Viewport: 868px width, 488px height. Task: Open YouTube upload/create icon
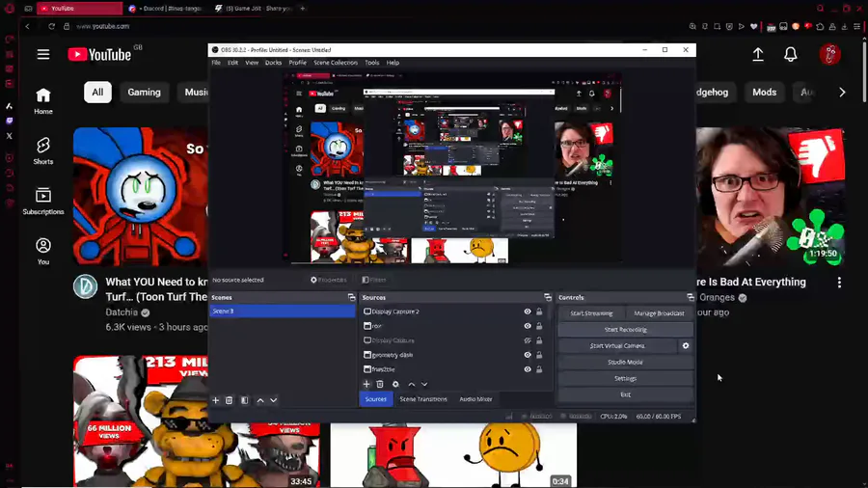click(758, 54)
